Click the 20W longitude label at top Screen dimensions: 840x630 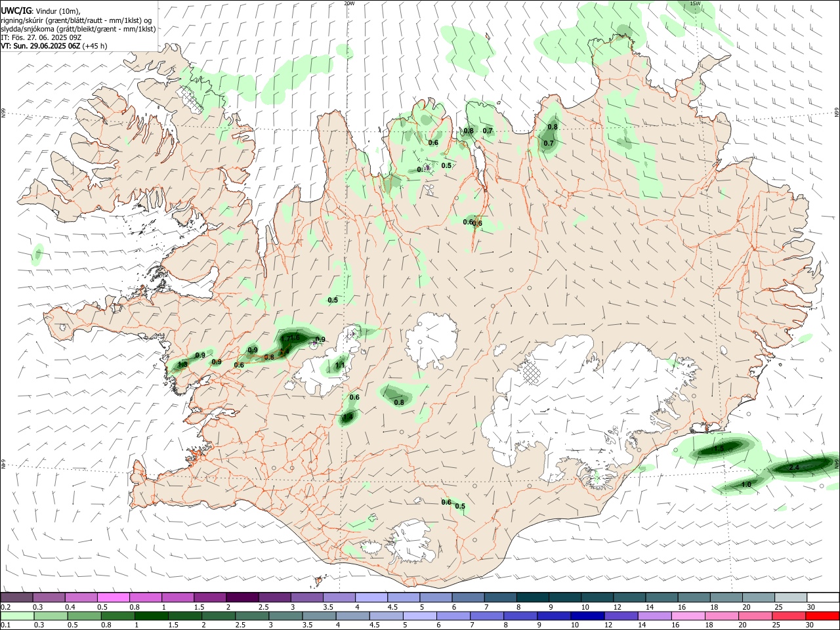coord(349,3)
